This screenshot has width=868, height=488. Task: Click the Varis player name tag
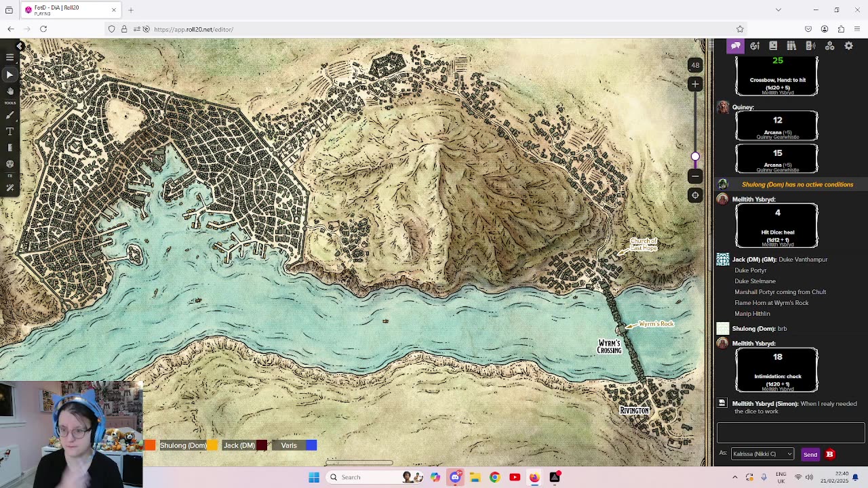coord(289,445)
